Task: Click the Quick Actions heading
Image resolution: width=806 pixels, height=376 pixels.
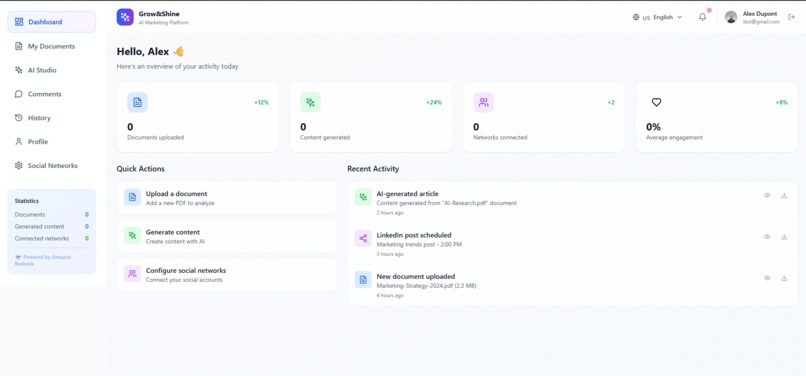Action: tap(141, 169)
